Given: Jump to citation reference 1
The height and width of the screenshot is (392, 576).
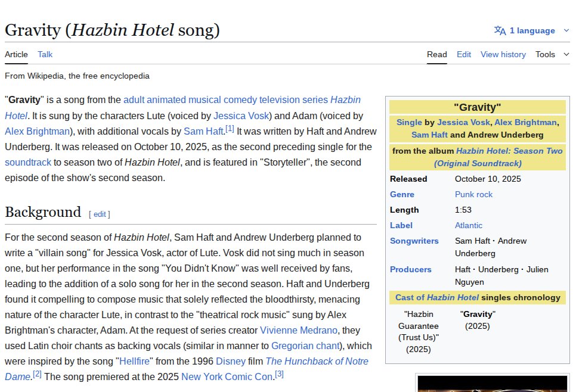Looking at the screenshot, I should (x=230, y=129).
